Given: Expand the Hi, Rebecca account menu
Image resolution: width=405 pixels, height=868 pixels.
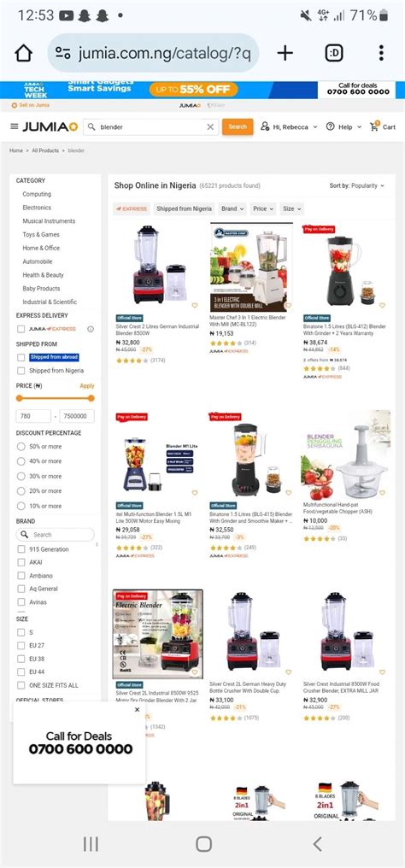Looking at the screenshot, I should (x=290, y=126).
